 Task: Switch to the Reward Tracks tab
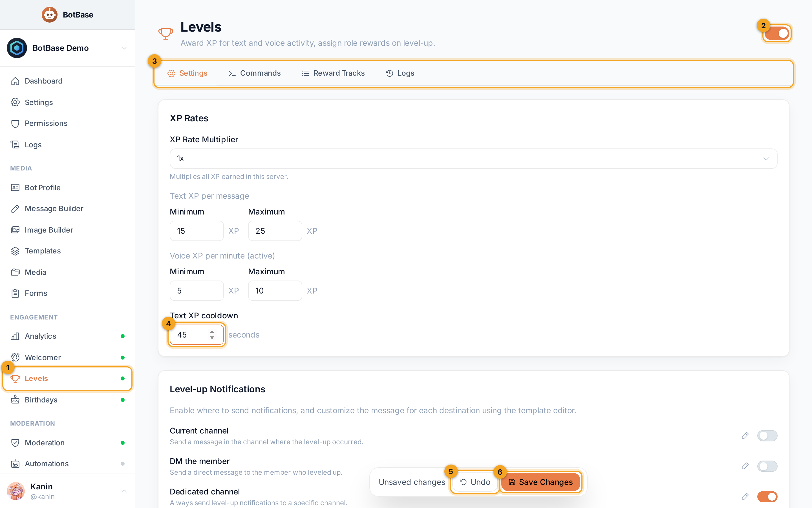tap(333, 73)
